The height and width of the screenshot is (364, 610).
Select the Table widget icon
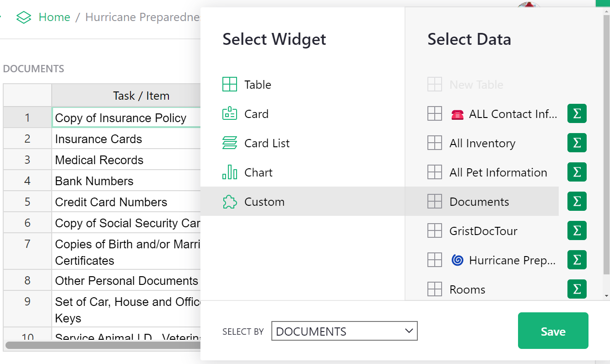pyautogui.click(x=230, y=84)
